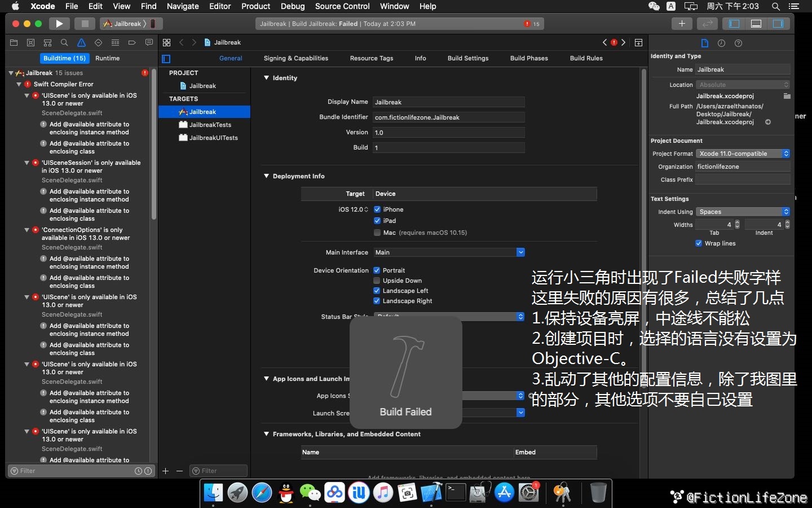Switch to the Runtime issues filter
The image size is (812, 508).
coord(107,58)
